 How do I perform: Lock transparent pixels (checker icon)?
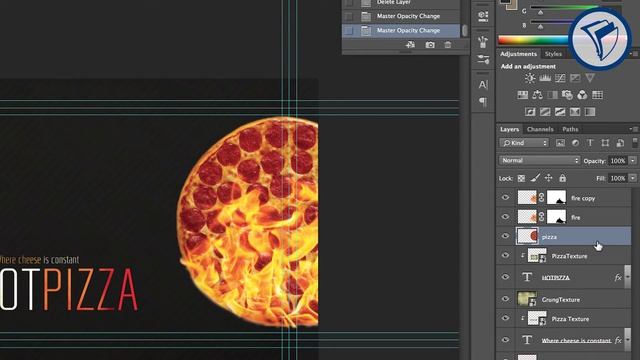(x=522, y=178)
